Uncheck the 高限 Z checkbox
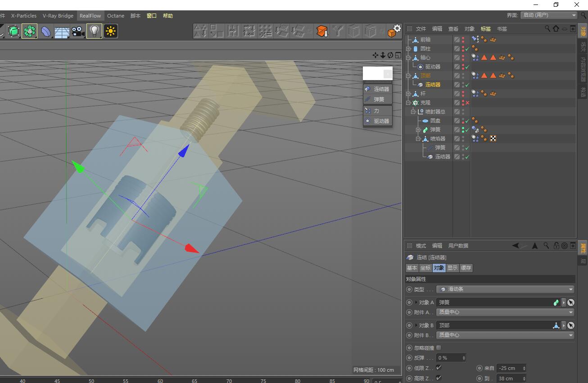Screen dimensions: 588x383 pyautogui.click(x=439, y=378)
